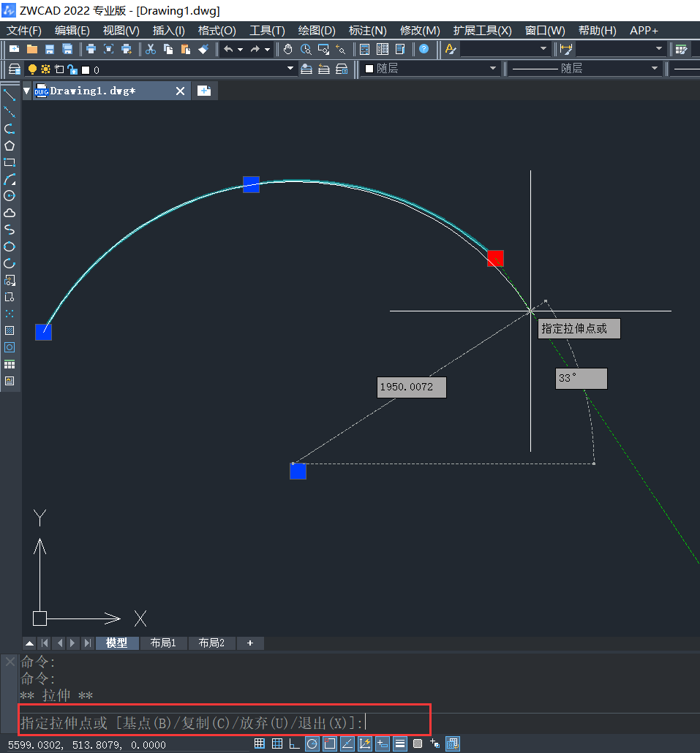Expand the layer list dropdown

tap(290, 69)
